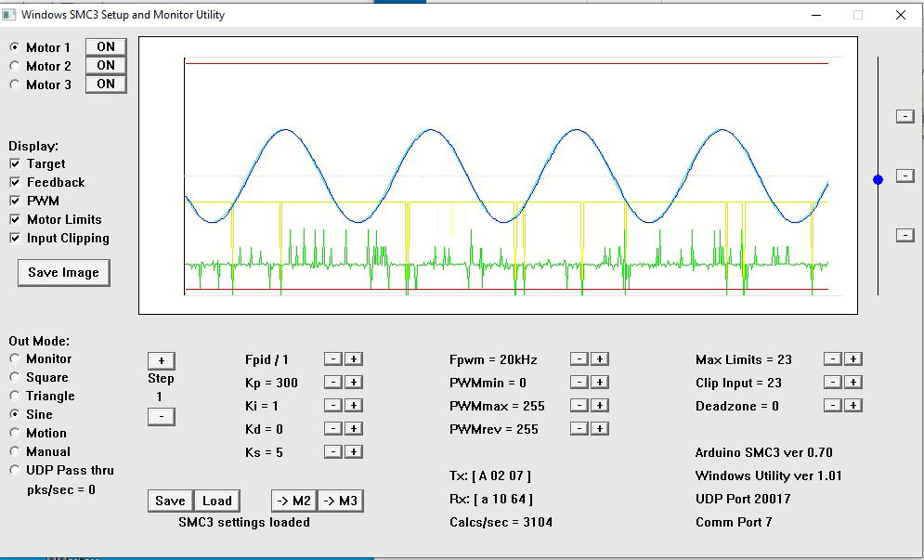Choose UDP Pass thru output mode
Screen dimensions: 924x560
(15, 471)
